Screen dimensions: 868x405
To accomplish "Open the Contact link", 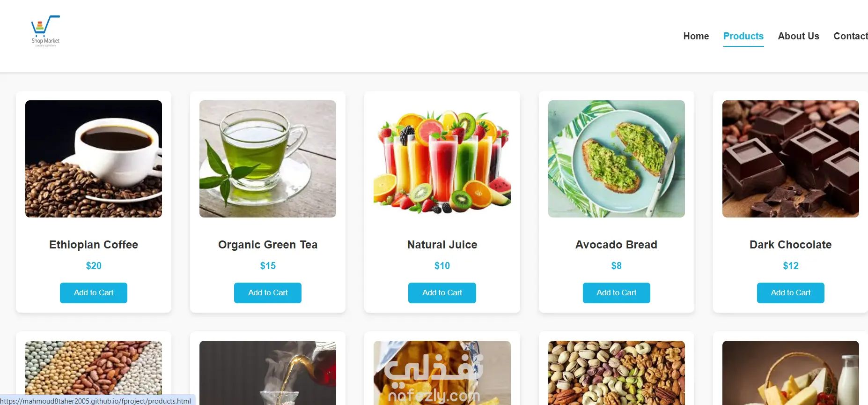I will click(x=850, y=36).
